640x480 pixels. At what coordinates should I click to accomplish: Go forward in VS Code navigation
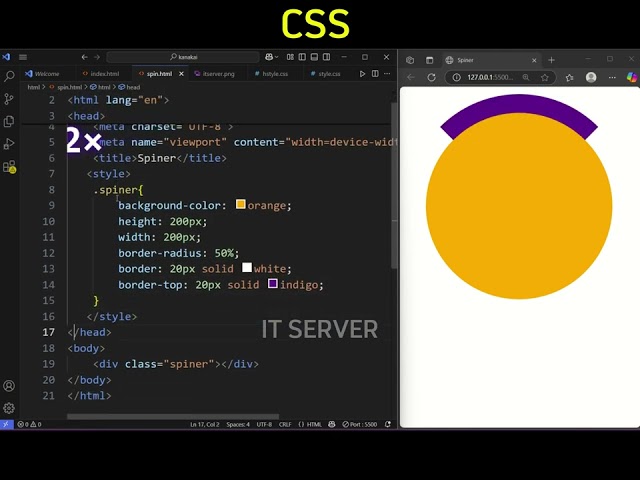click(x=97, y=57)
